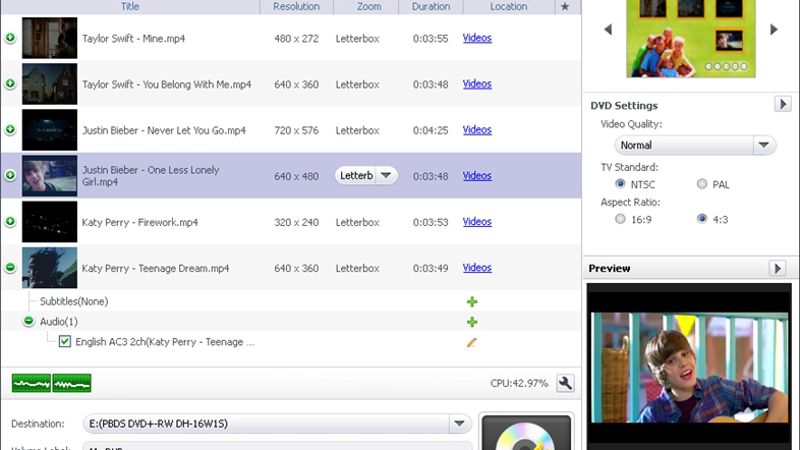
Task: Select English AC3 2ch audio track text
Action: 165,342
